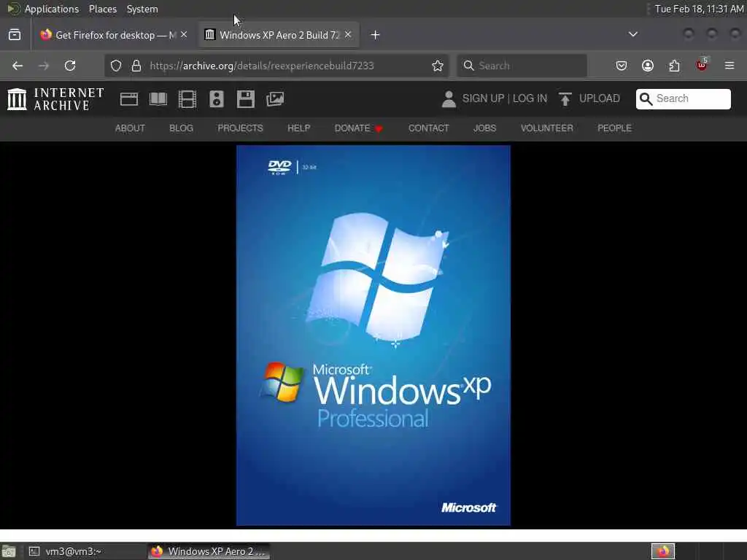Open the Texts book icon
Viewport: 747px width, 560px height.
[x=158, y=99]
